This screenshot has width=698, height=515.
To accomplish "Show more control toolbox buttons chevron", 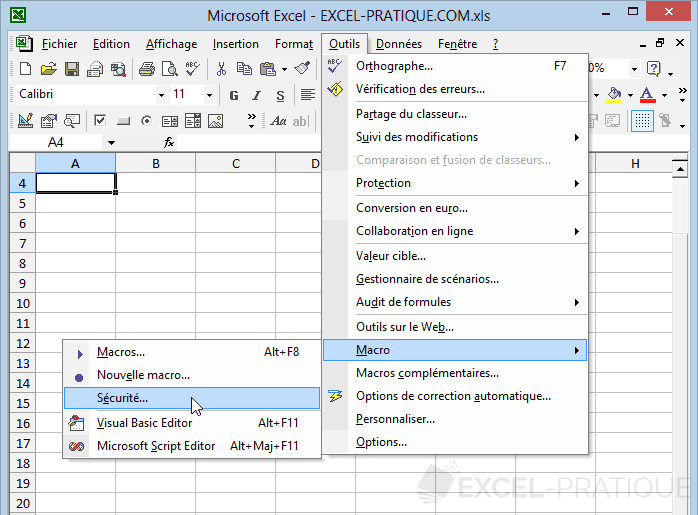I will click(x=252, y=121).
